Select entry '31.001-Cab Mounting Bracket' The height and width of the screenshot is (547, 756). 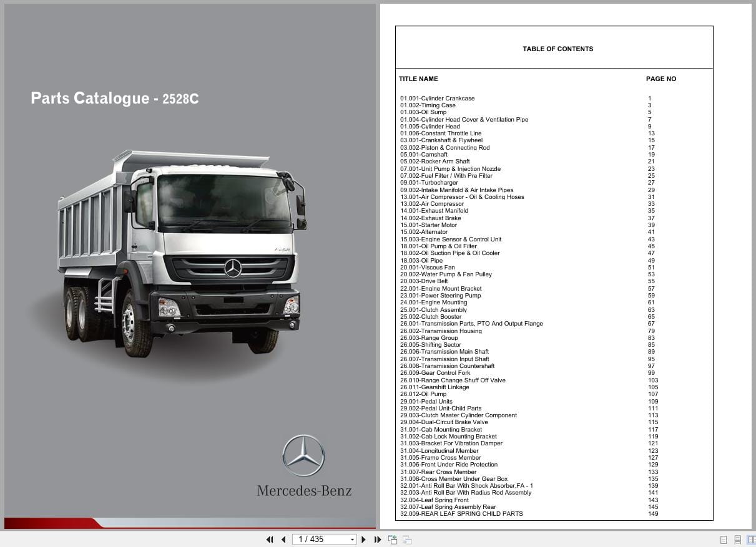[x=441, y=430]
